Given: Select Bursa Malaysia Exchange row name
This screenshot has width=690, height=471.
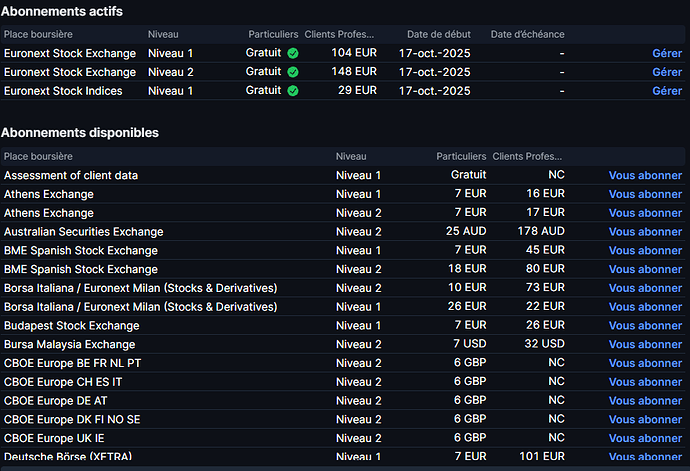Looking at the screenshot, I should tap(70, 344).
